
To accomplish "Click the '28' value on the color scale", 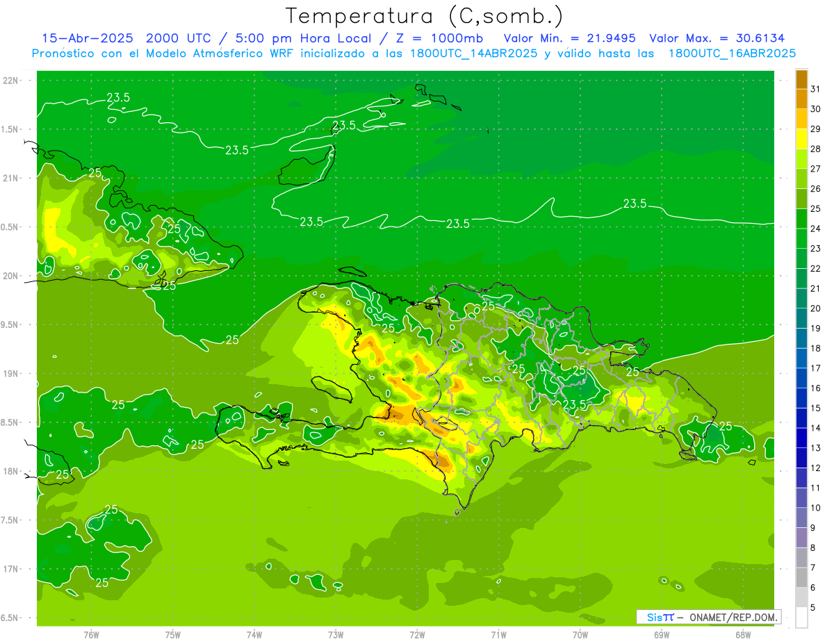I will pyautogui.click(x=815, y=149).
